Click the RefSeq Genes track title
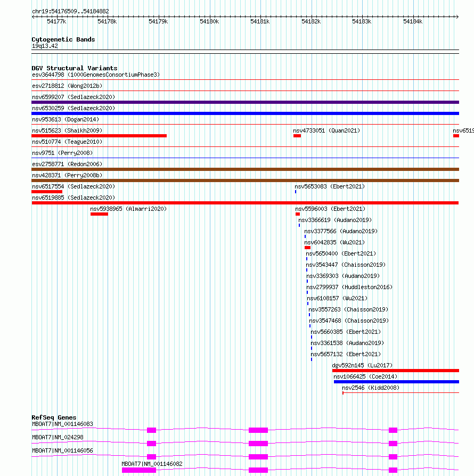474x476 pixels. pyautogui.click(x=54, y=418)
